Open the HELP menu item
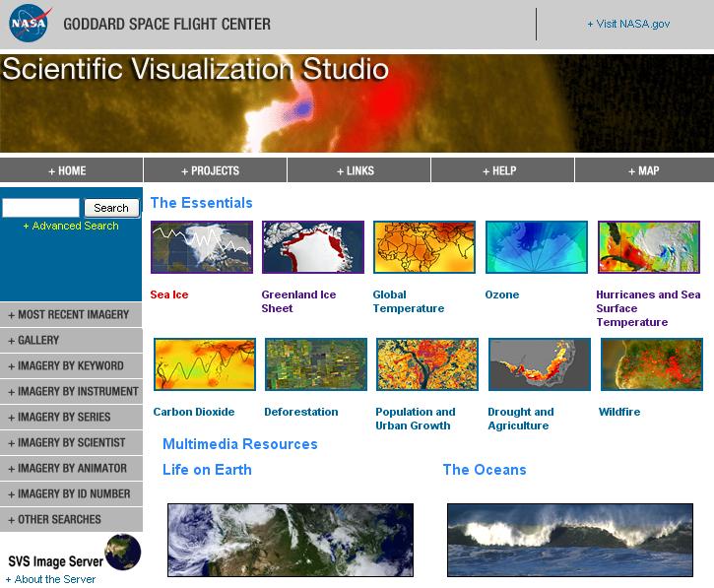The width and height of the screenshot is (714, 588). [502, 170]
